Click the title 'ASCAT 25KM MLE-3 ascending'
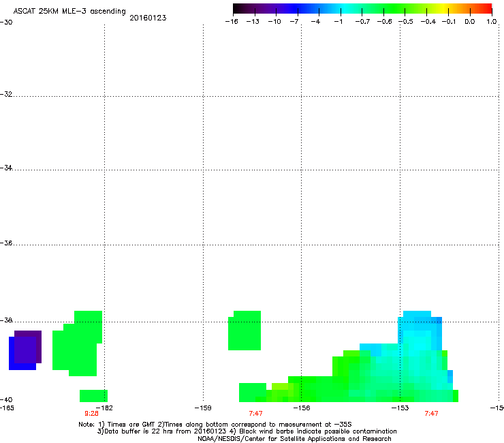This screenshot has height=443, width=504. tap(69, 12)
